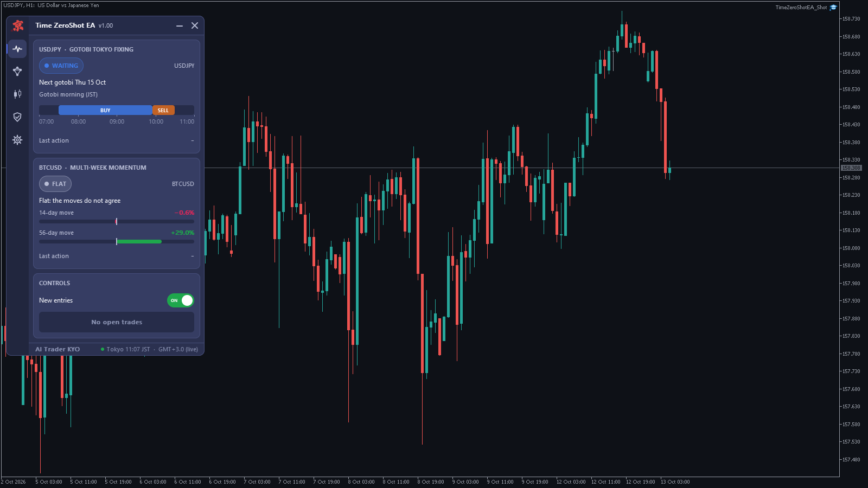
Task: Click the 09:00 timeline tick label
Action: 117,121
